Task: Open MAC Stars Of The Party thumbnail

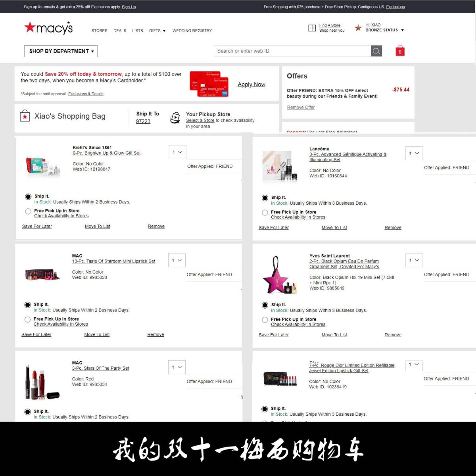Action: (x=42, y=382)
